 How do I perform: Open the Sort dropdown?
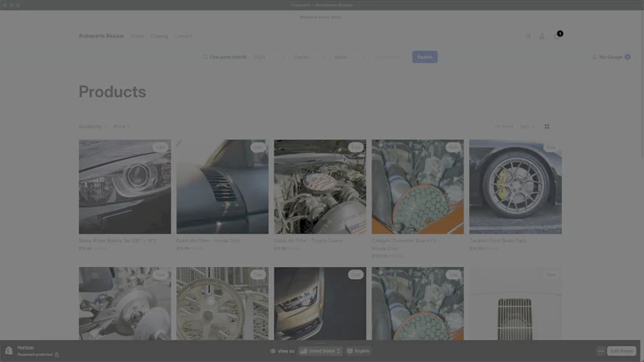[527, 126]
